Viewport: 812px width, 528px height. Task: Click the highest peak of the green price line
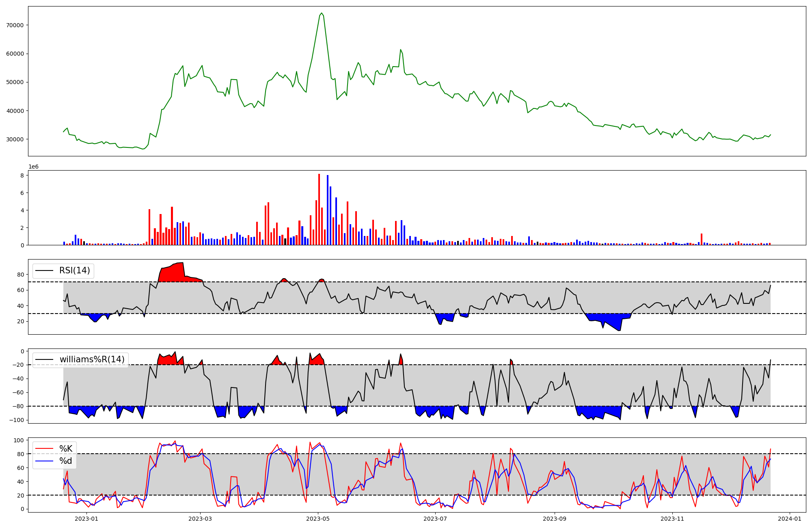[322, 13]
